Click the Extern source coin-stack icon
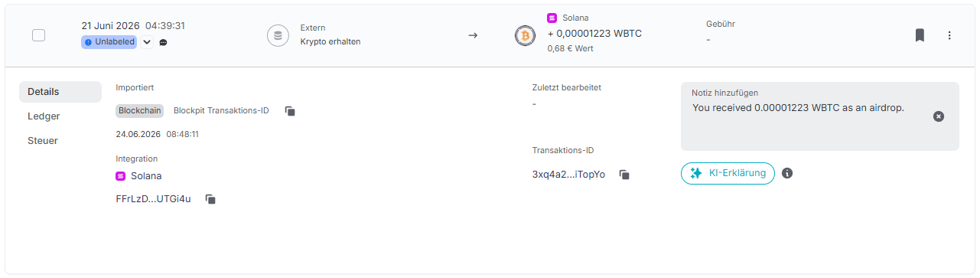The height and width of the screenshot is (278, 980). (x=278, y=35)
